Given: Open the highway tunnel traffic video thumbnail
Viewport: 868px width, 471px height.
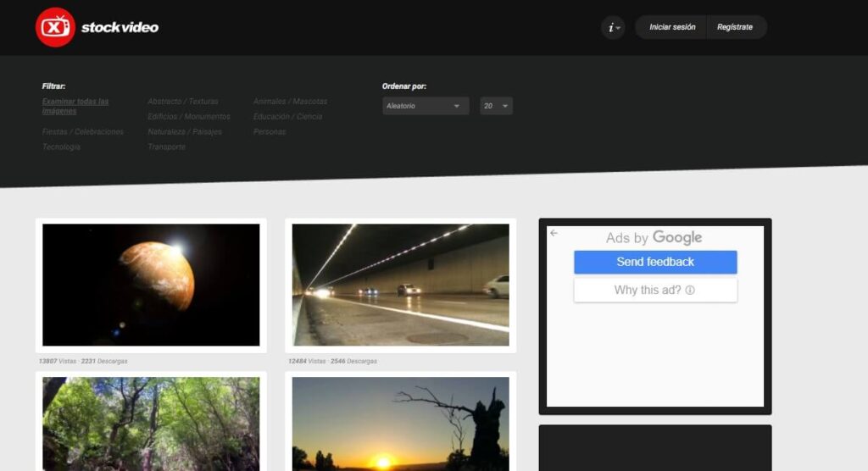Looking at the screenshot, I should pyautogui.click(x=400, y=285).
